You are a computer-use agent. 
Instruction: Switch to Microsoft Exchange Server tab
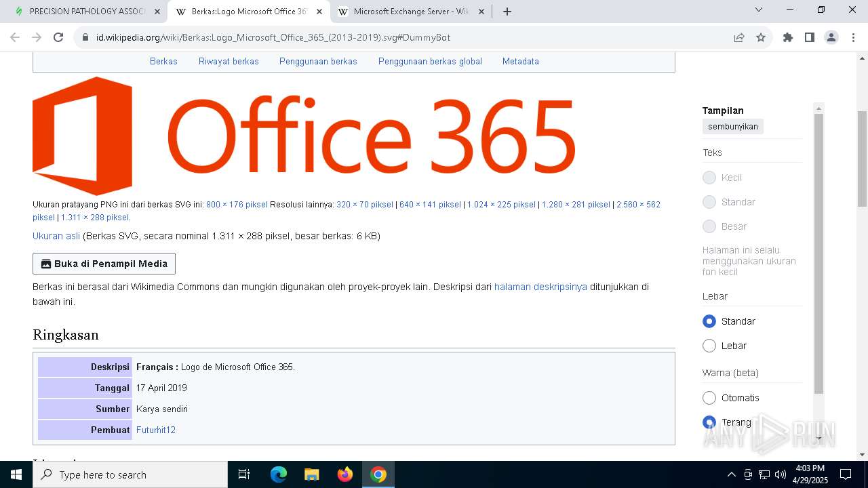point(411,12)
